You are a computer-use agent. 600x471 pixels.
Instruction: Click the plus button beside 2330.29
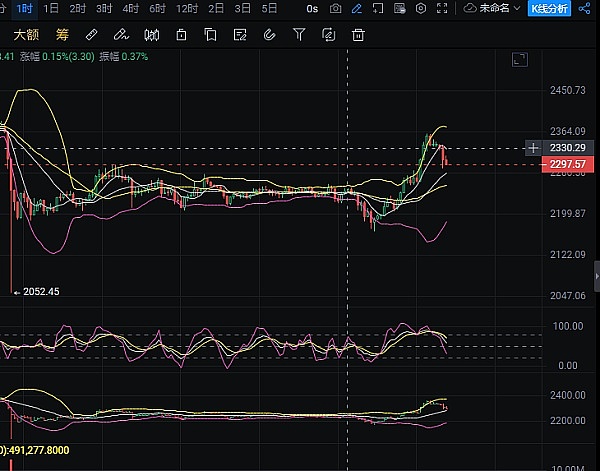coord(533,148)
